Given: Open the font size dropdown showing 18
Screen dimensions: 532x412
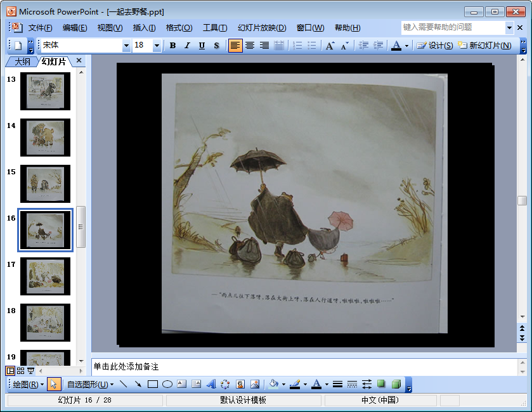Looking at the screenshot, I should 157,46.
